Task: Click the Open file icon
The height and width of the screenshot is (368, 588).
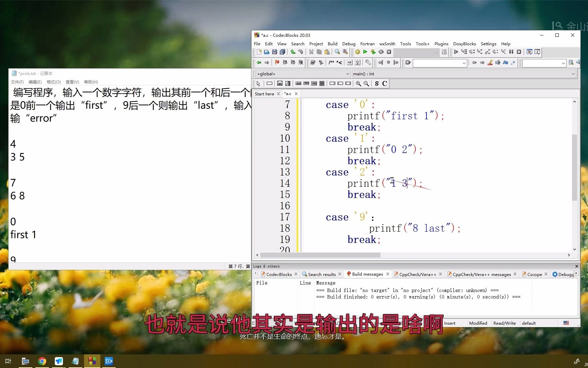Action: 266,52
